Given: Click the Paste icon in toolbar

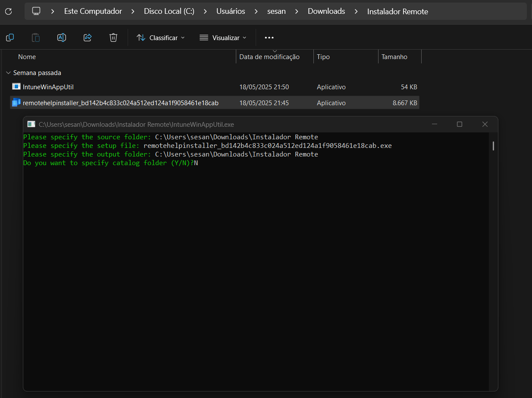Looking at the screenshot, I should click(36, 38).
